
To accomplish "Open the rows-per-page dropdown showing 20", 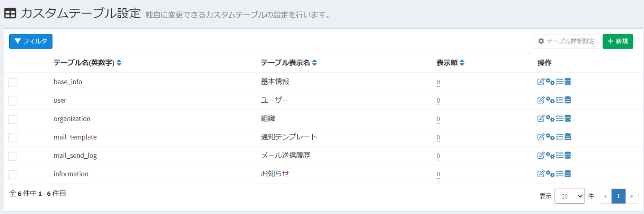I will click(x=569, y=196).
